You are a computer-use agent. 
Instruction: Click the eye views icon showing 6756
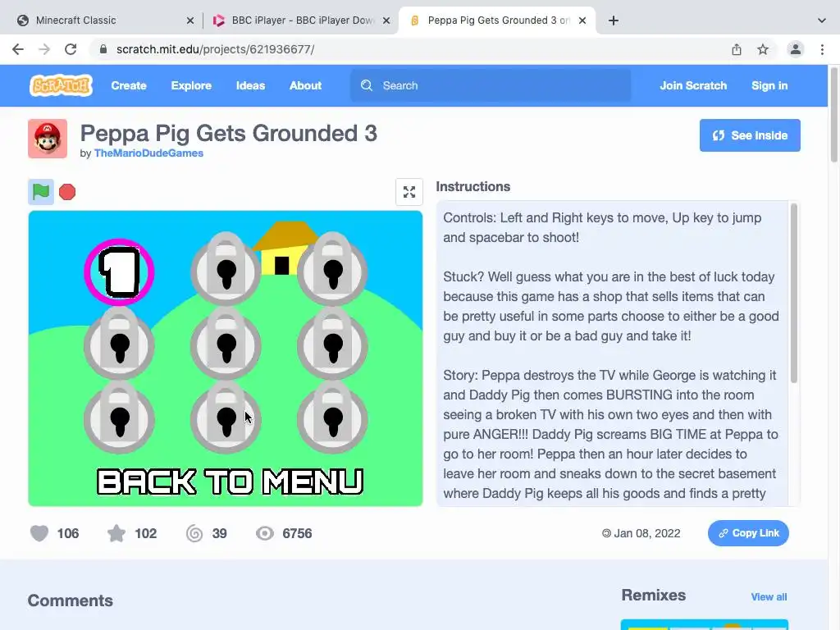[265, 533]
